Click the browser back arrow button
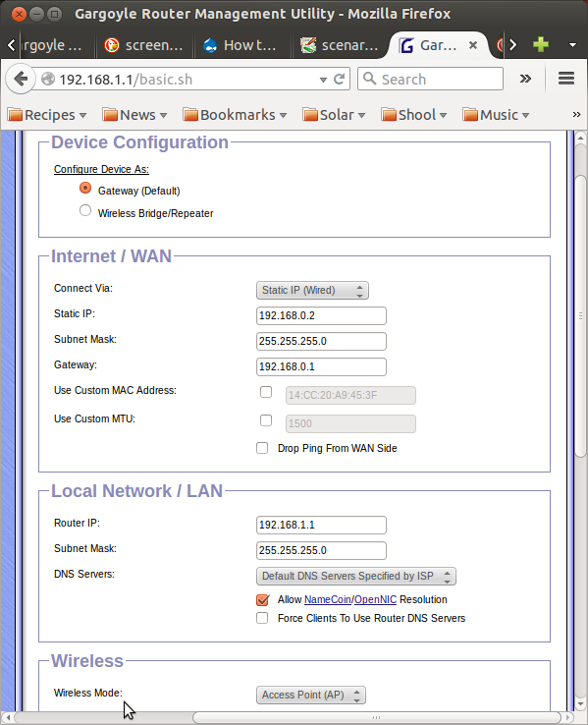 [x=21, y=79]
